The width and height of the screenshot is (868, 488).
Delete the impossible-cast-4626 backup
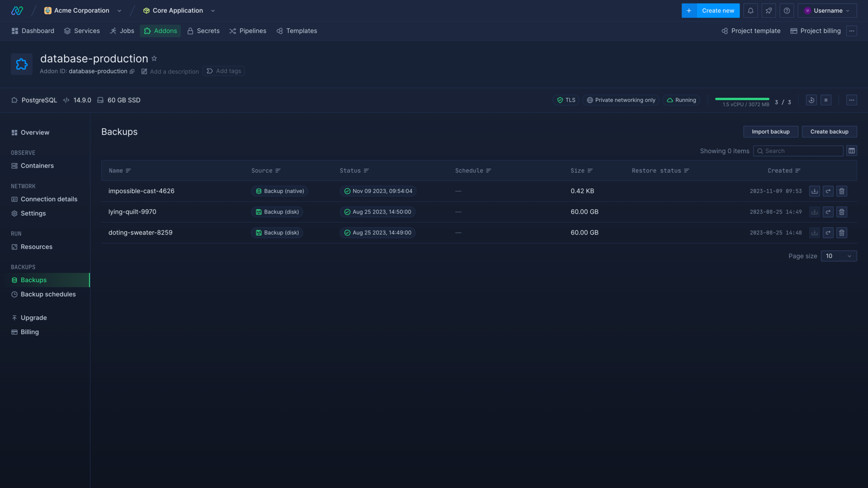click(842, 191)
